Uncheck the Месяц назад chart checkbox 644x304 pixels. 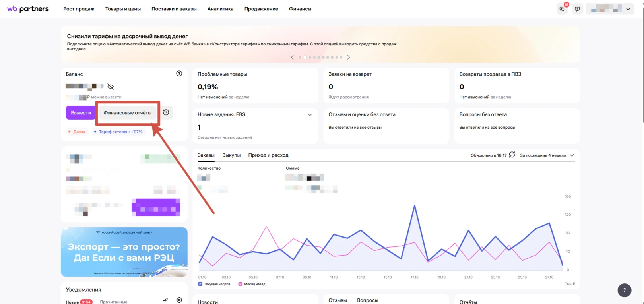click(240, 284)
